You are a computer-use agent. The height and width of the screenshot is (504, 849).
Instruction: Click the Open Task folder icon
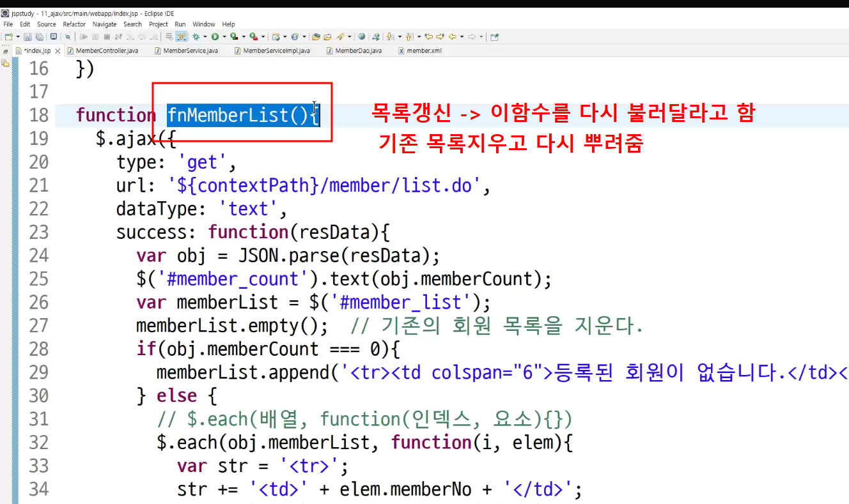[x=327, y=37]
